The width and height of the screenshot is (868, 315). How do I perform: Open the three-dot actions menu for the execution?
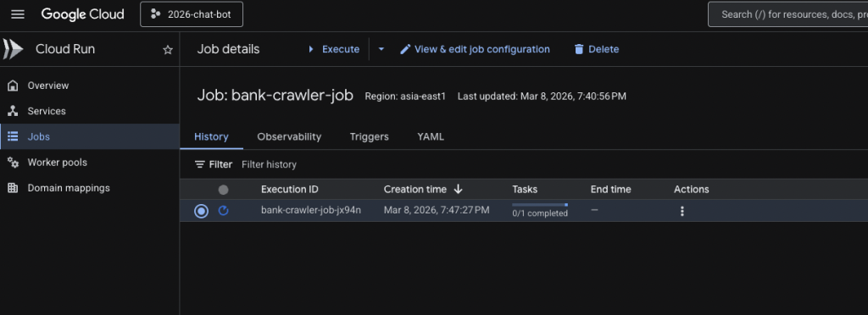tap(682, 211)
